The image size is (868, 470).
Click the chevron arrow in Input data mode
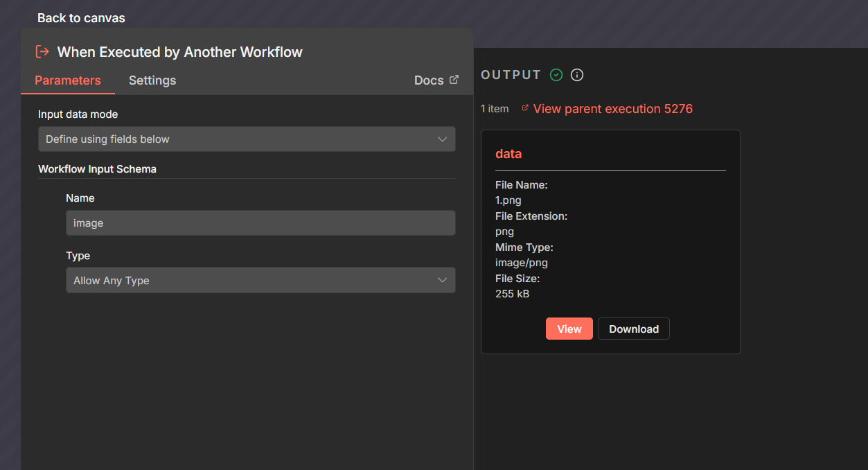(x=442, y=139)
